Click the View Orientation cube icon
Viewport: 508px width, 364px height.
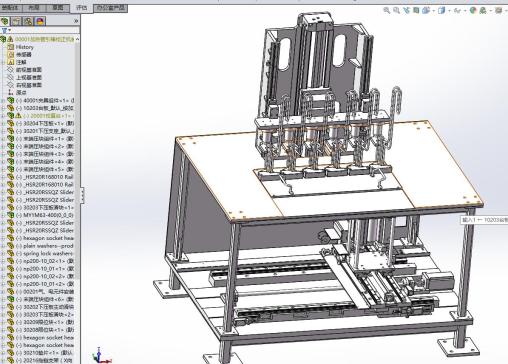pos(426,10)
